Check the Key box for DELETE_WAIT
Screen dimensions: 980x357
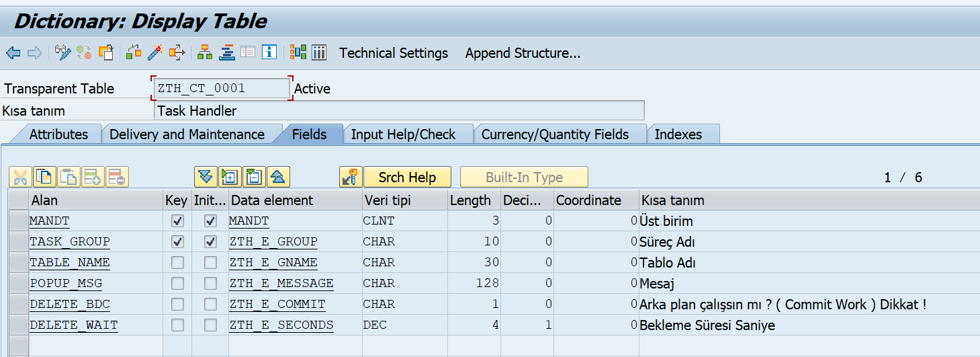pos(177,325)
